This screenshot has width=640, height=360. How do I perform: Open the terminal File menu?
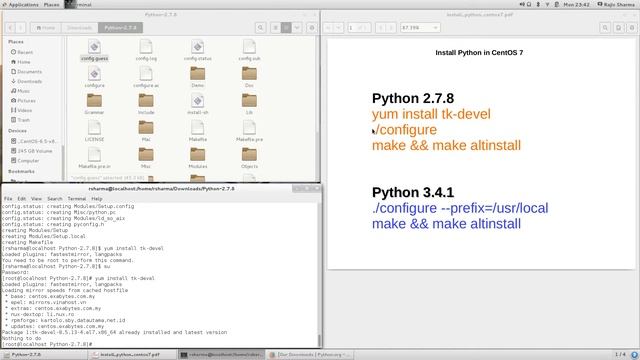8,199
